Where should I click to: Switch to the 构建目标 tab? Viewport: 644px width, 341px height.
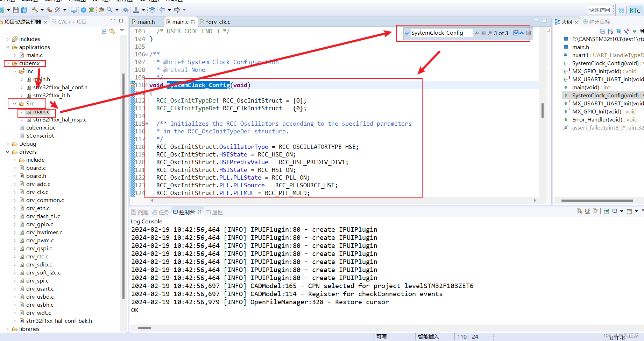click(x=597, y=22)
